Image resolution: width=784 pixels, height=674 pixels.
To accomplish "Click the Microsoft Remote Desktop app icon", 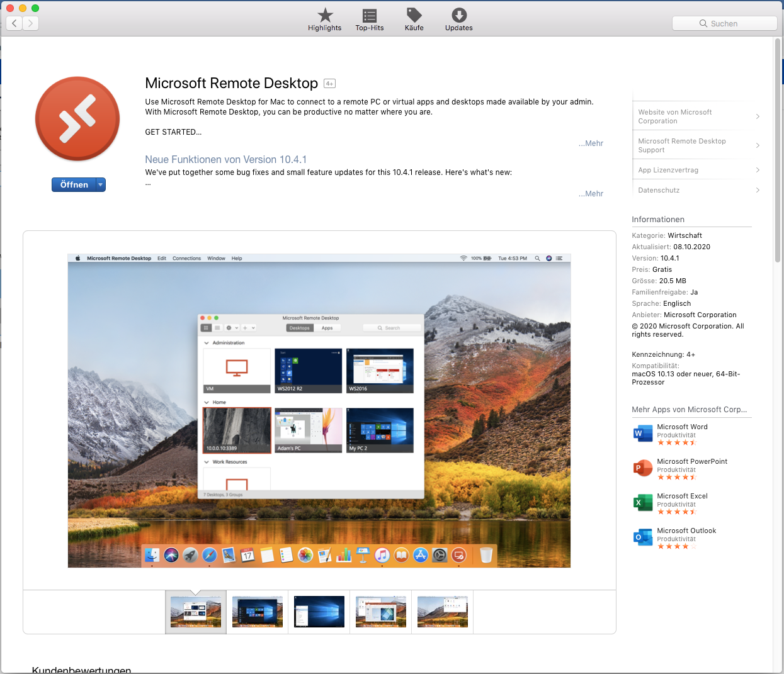I will tap(77, 119).
